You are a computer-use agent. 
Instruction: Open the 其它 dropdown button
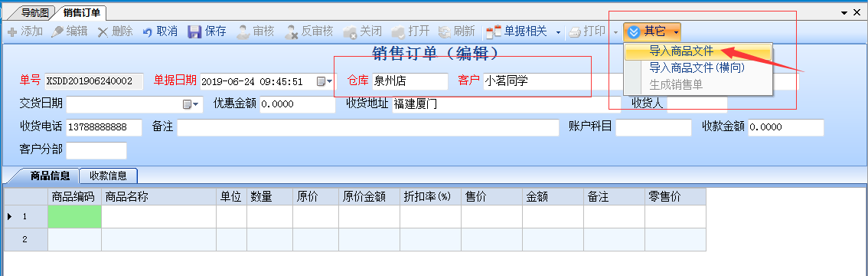coord(652,31)
